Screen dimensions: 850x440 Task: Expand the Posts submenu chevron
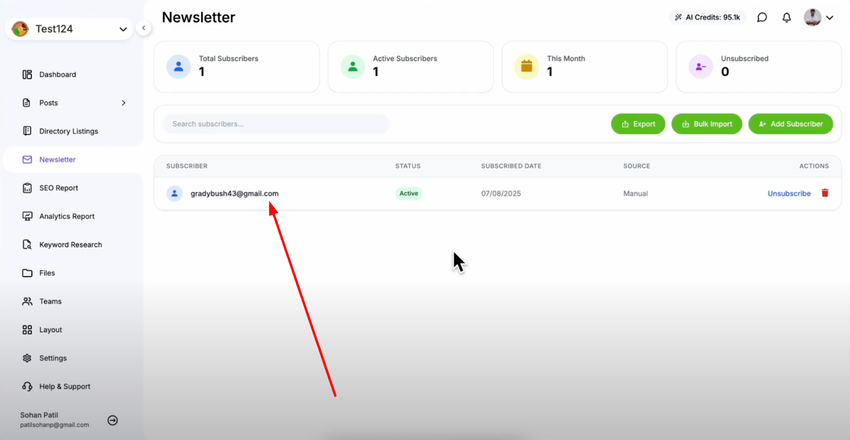point(124,103)
